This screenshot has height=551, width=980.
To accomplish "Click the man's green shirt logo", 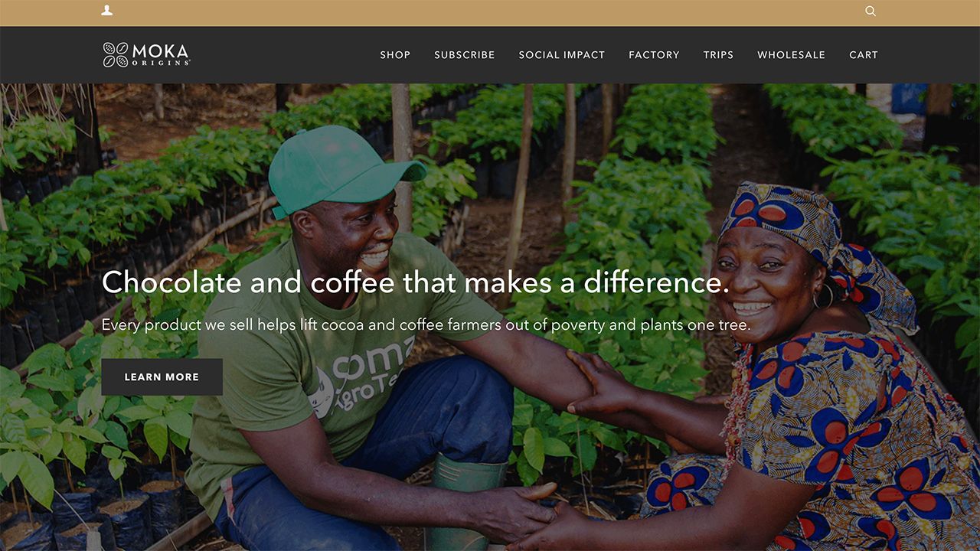I will [x=361, y=375].
